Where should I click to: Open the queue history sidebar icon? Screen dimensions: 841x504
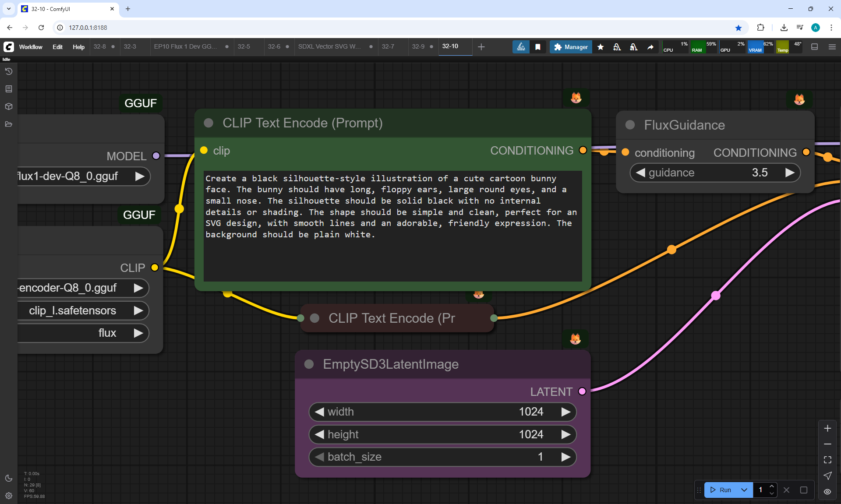9,71
